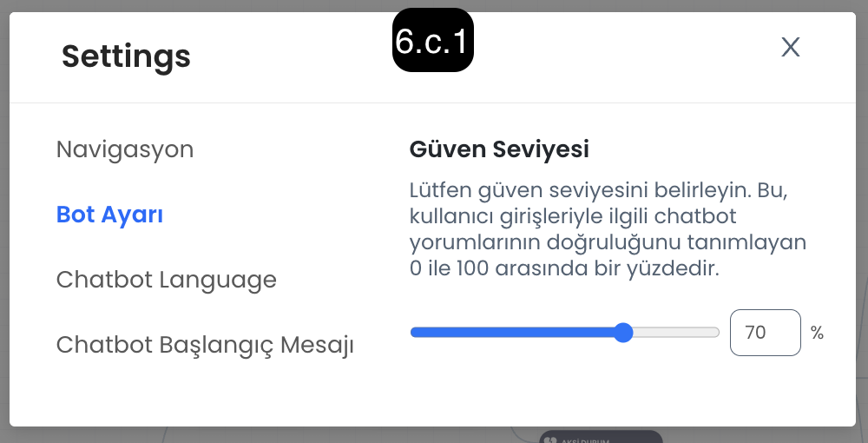Select the AKSİ DURUM node behind the dialog
Image resolution: width=868 pixels, height=443 pixels.
click(601, 437)
